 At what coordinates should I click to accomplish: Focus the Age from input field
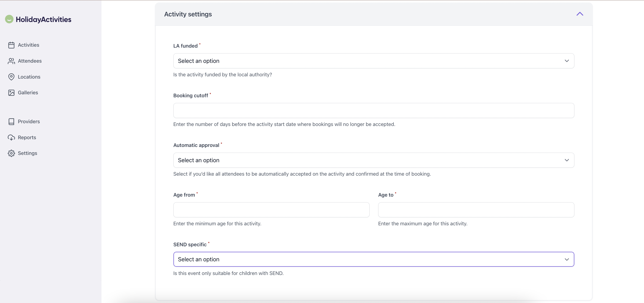click(x=271, y=210)
